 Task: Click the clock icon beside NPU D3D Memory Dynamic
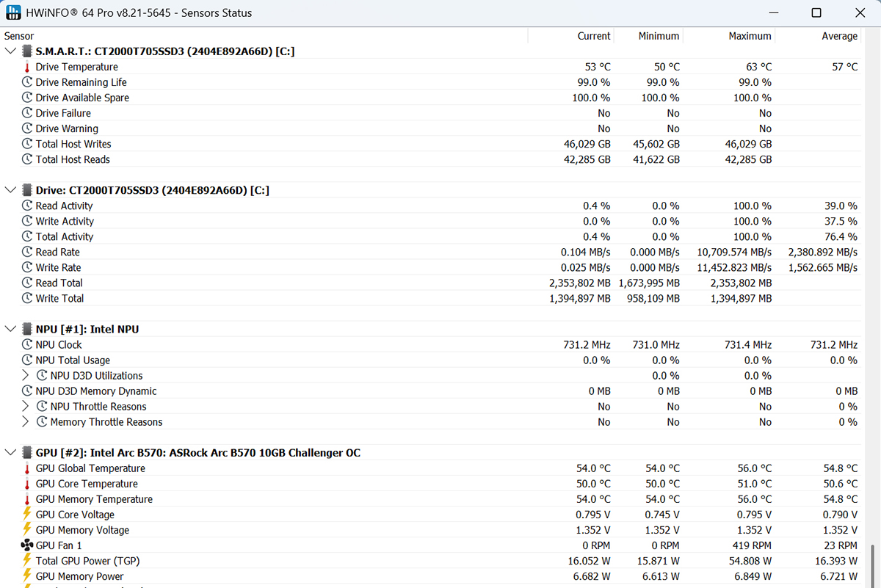tap(27, 391)
